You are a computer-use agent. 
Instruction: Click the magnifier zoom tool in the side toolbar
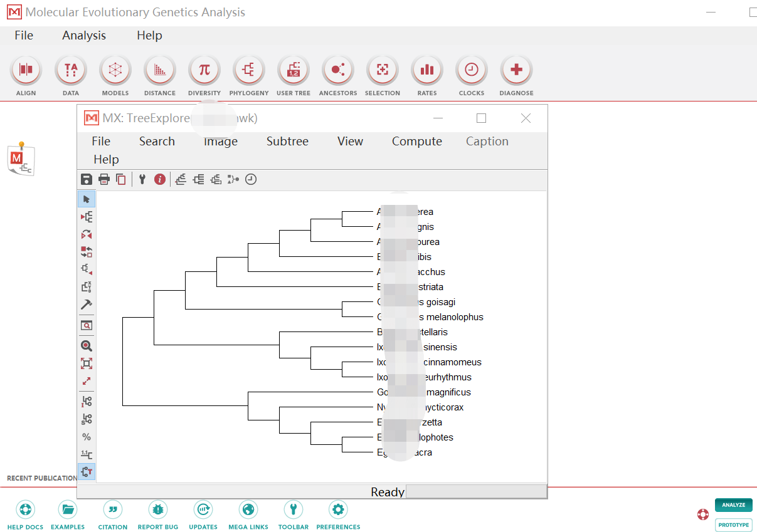(87, 345)
